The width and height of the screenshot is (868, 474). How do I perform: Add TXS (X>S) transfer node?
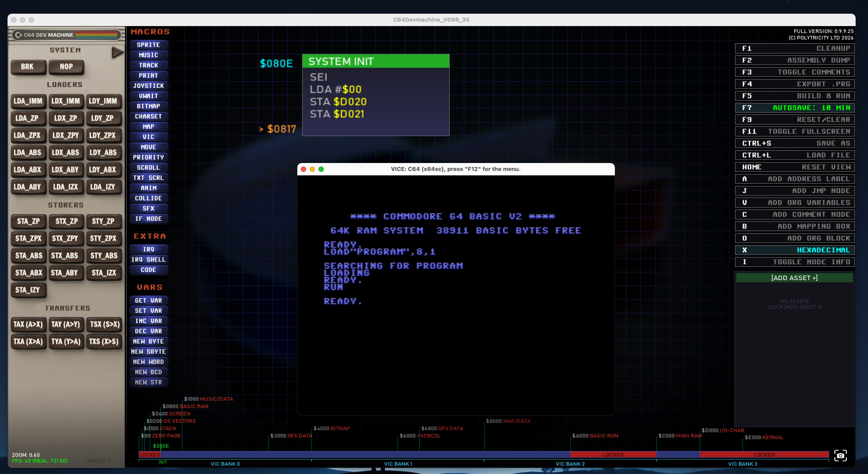tap(104, 342)
